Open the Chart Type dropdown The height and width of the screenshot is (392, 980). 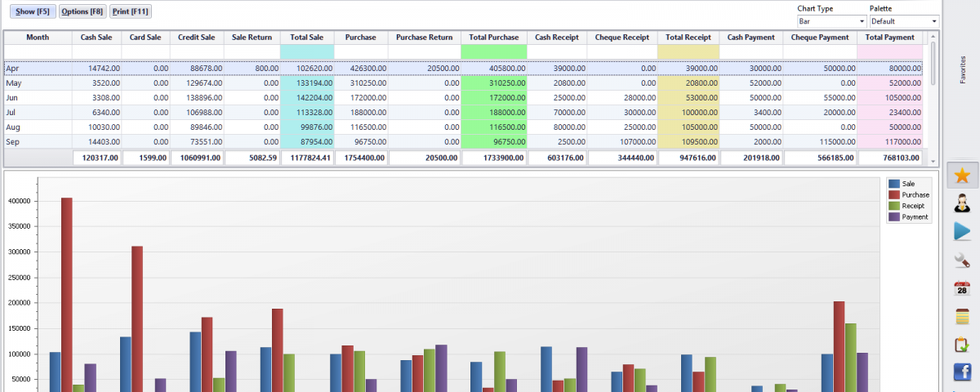coord(831,21)
